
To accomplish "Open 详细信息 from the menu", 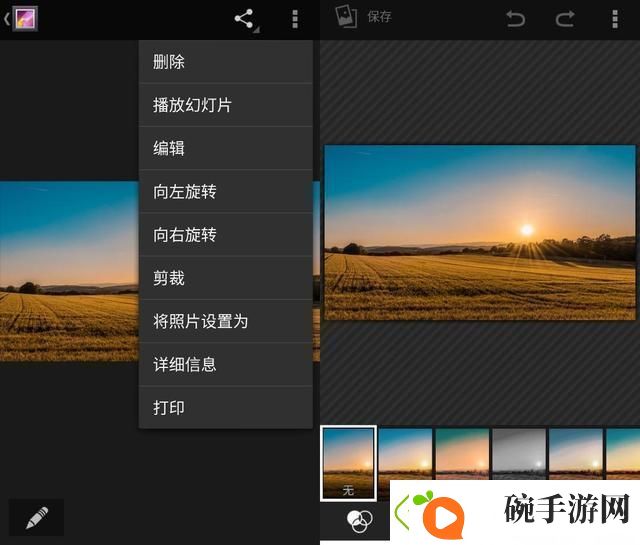I will pos(226,365).
